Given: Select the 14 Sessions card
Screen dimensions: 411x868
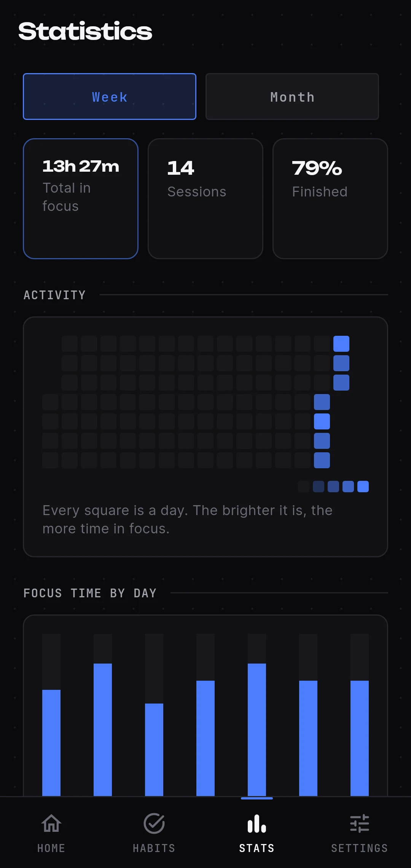Looking at the screenshot, I should 205,199.
